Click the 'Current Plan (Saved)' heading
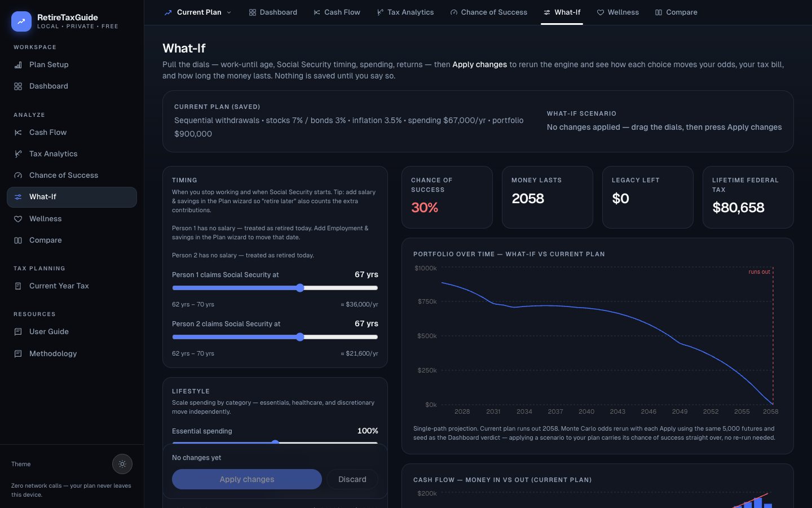Screen dimensions: 812x508 (217, 107)
